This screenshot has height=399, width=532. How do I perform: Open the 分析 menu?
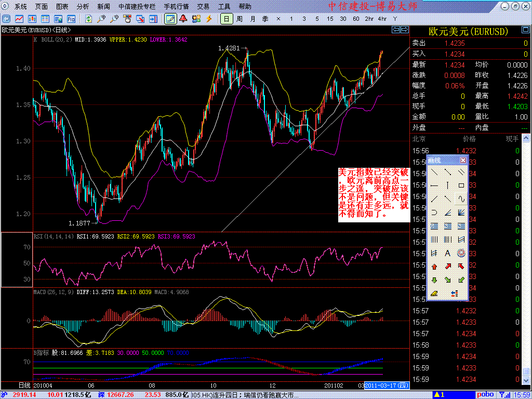tap(83, 7)
